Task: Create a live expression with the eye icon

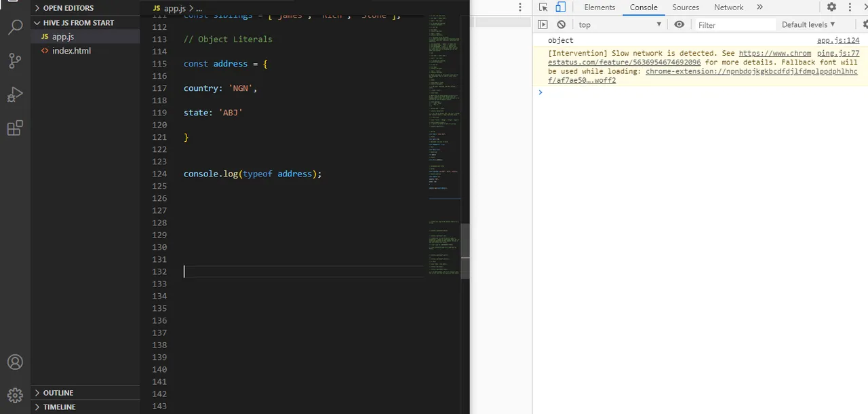Action: click(x=679, y=24)
